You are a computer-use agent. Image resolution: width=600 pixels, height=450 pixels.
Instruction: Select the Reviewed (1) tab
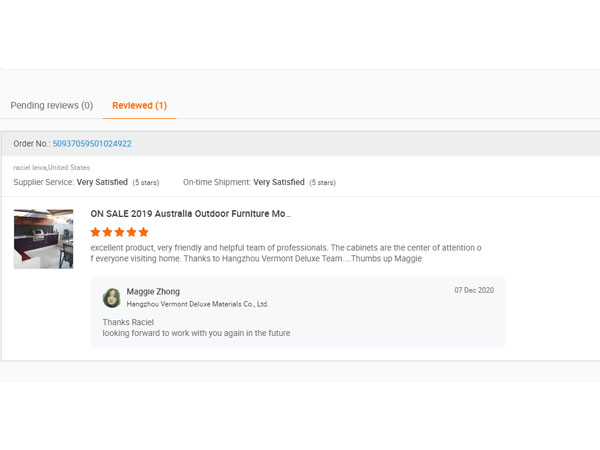pyautogui.click(x=139, y=105)
